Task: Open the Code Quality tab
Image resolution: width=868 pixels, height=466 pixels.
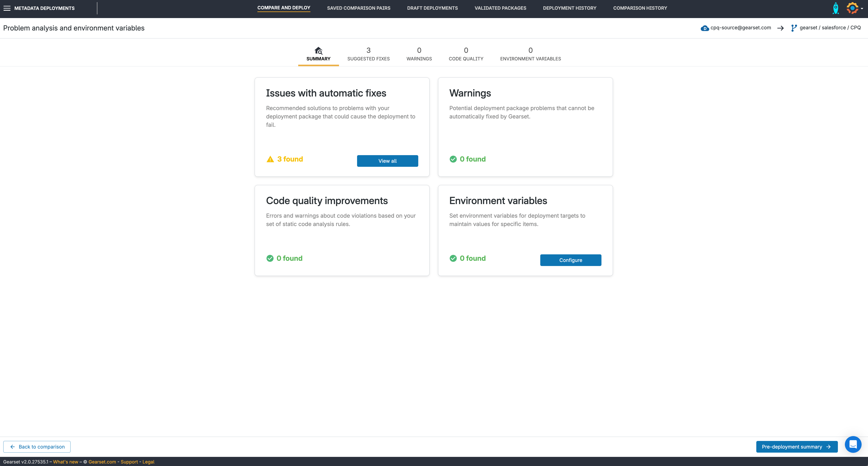Action: coord(466,54)
